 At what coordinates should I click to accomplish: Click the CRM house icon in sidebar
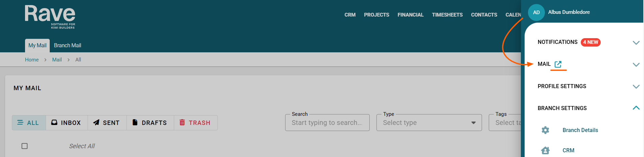tap(545, 150)
